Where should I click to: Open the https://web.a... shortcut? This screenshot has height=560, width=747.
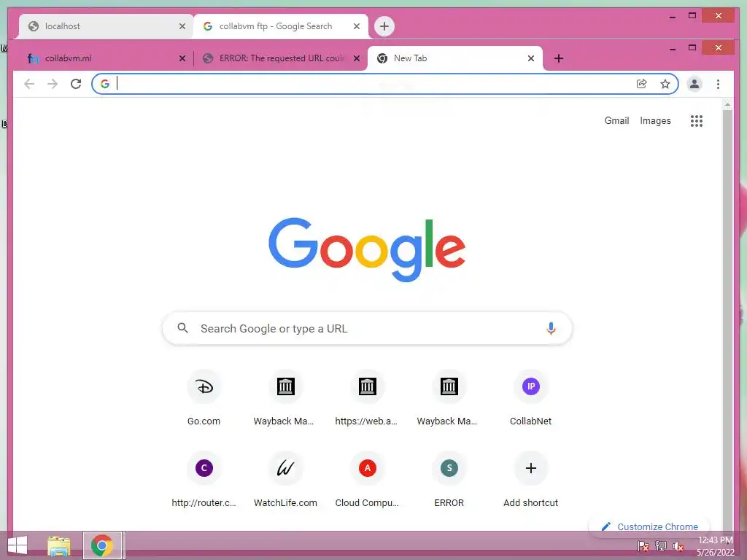(367, 399)
